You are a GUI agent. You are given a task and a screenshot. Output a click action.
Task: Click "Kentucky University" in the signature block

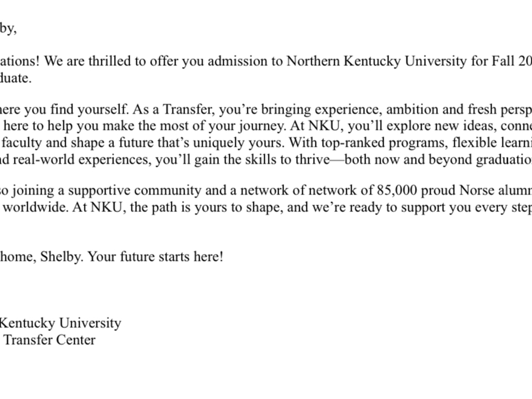click(60, 323)
